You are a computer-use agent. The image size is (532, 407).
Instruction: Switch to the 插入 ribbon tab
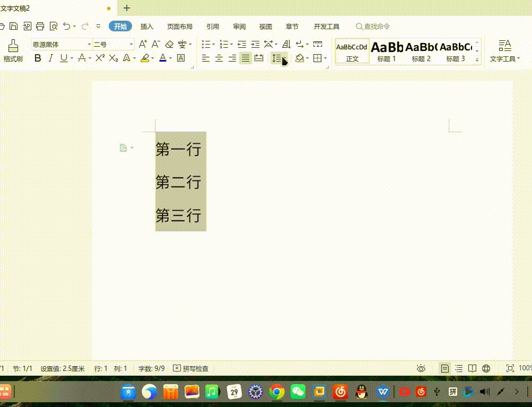tap(147, 26)
